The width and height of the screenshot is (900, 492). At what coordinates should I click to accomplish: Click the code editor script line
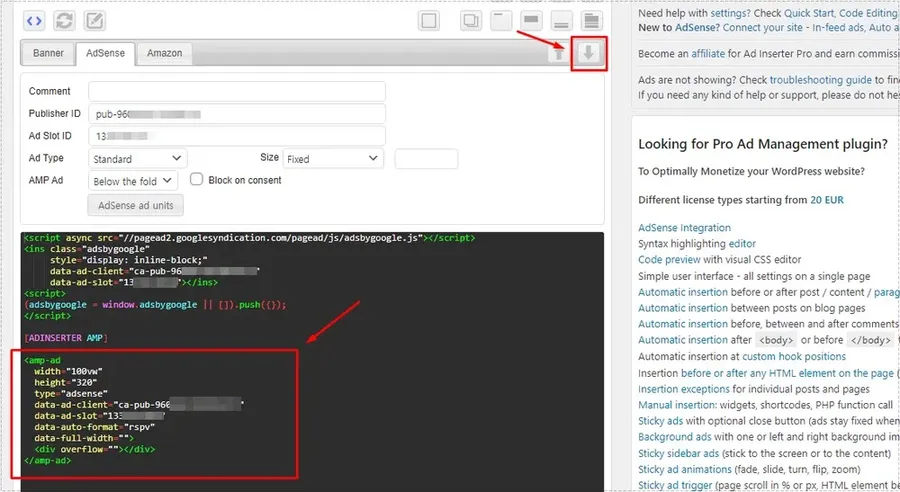click(x=250, y=238)
